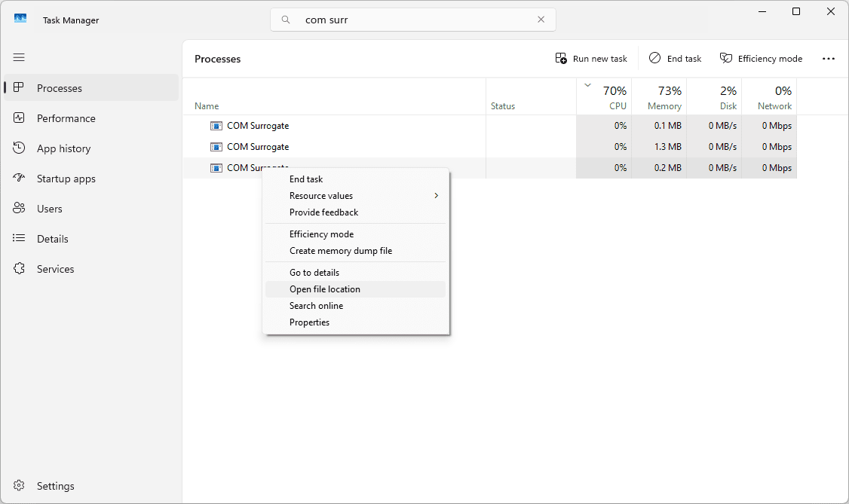Click the CPU column sort chevron
This screenshot has height=504, width=849.
click(x=587, y=85)
